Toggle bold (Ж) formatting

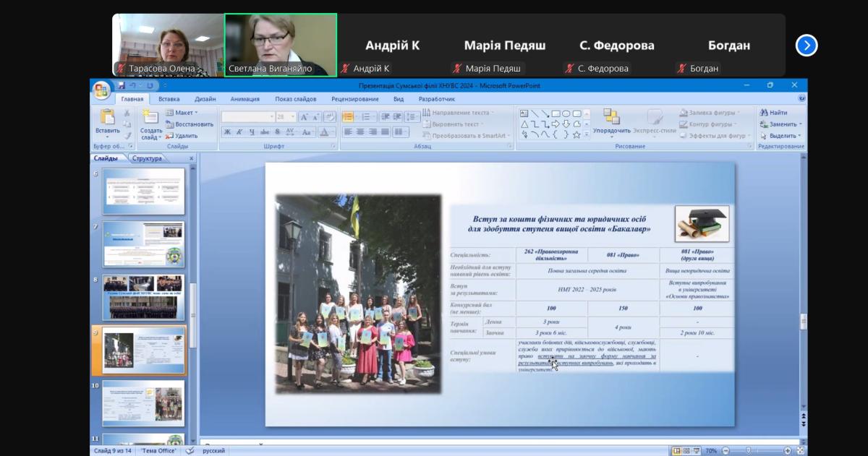click(227, 132)
